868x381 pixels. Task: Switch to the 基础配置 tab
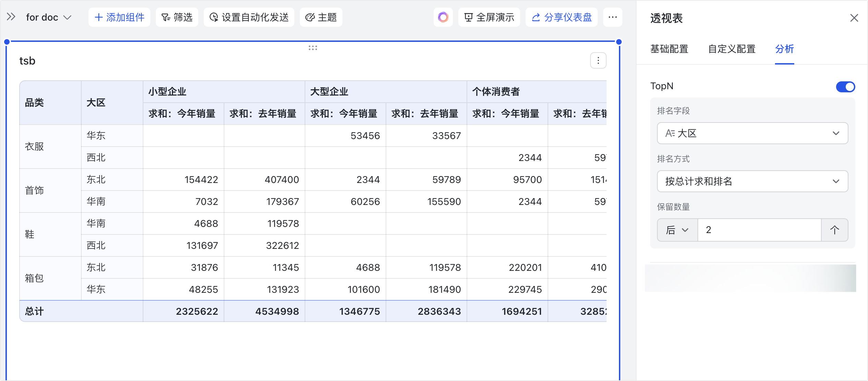(669, 49)
